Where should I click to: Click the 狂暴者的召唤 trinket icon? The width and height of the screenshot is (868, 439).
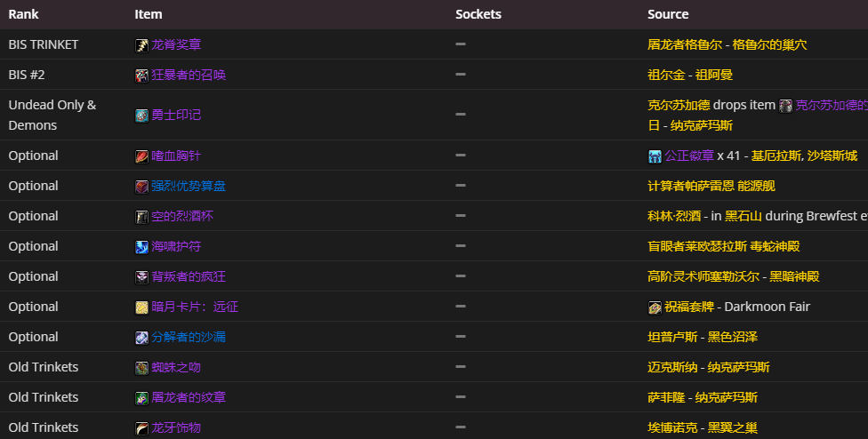click(141, 76)
